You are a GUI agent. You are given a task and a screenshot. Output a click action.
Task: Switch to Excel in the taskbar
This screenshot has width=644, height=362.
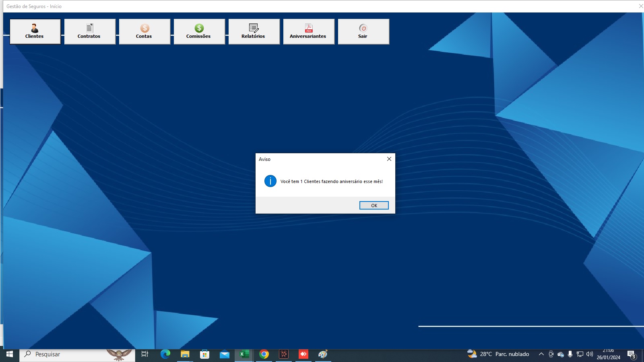(244, 354)
